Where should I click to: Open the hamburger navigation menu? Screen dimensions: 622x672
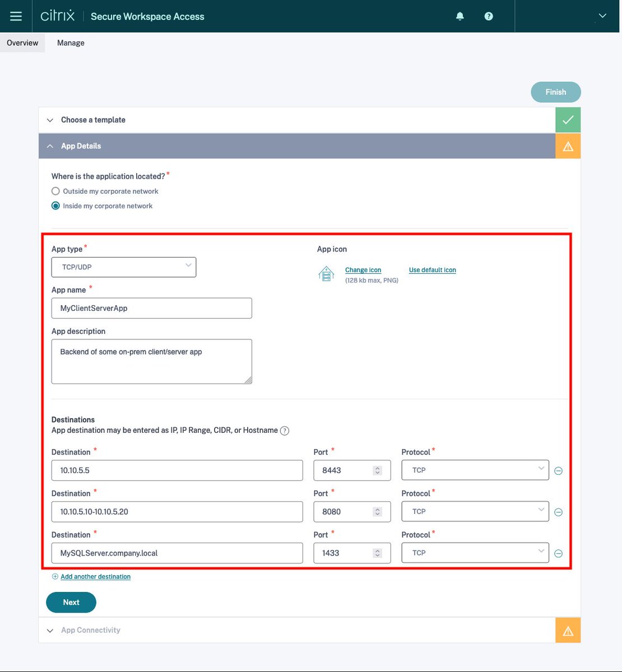click(16, 16)
